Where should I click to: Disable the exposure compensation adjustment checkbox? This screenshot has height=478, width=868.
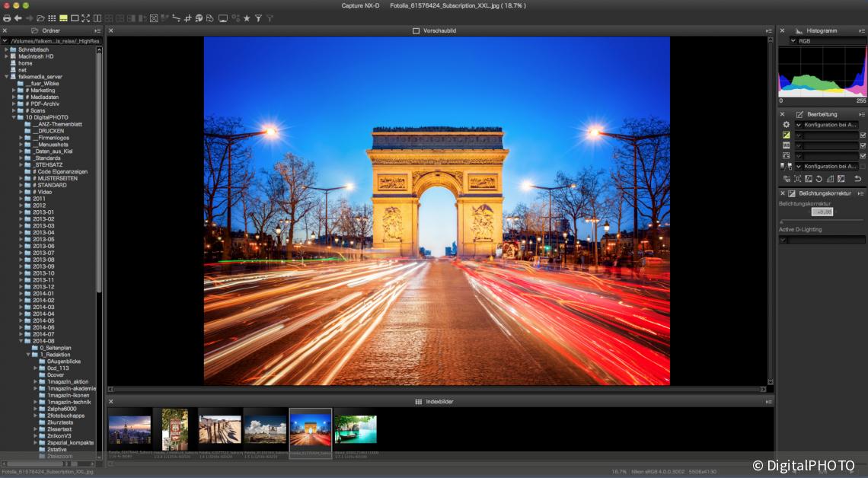click(863, 136)
